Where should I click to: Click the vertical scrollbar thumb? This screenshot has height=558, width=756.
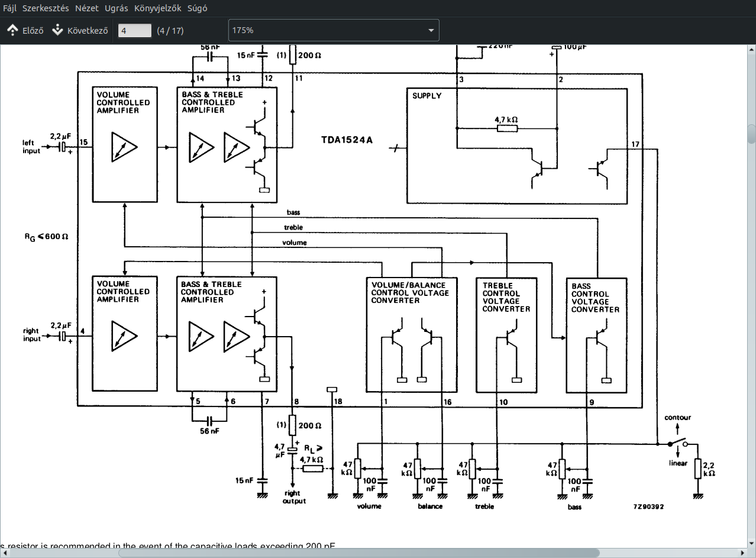(x=751, y=133)
